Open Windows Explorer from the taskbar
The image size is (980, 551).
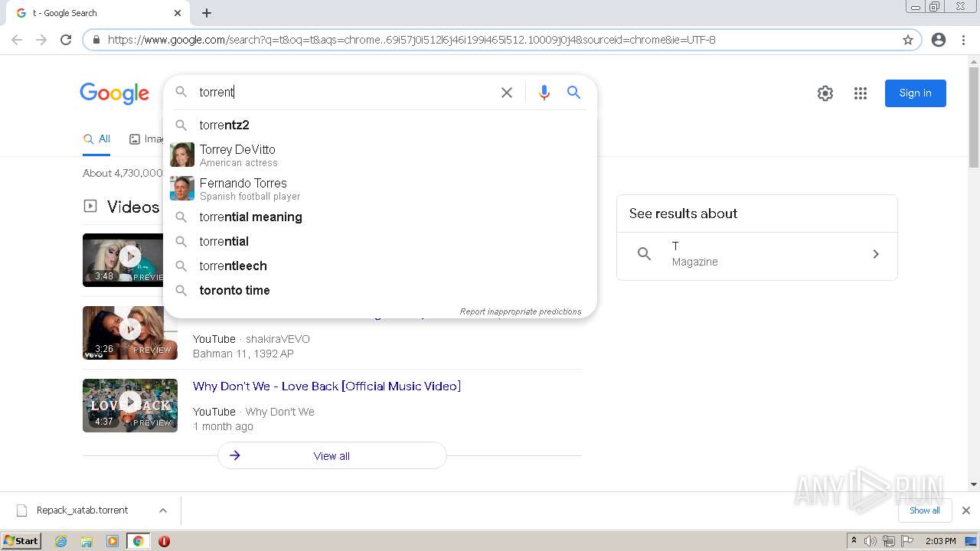tap(87, 541)
